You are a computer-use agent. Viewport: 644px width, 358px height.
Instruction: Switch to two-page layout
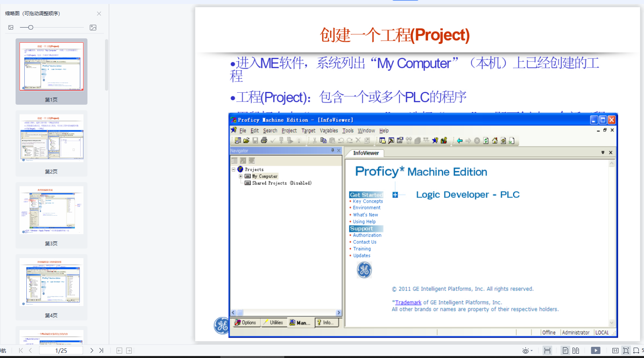coord(576,350)
